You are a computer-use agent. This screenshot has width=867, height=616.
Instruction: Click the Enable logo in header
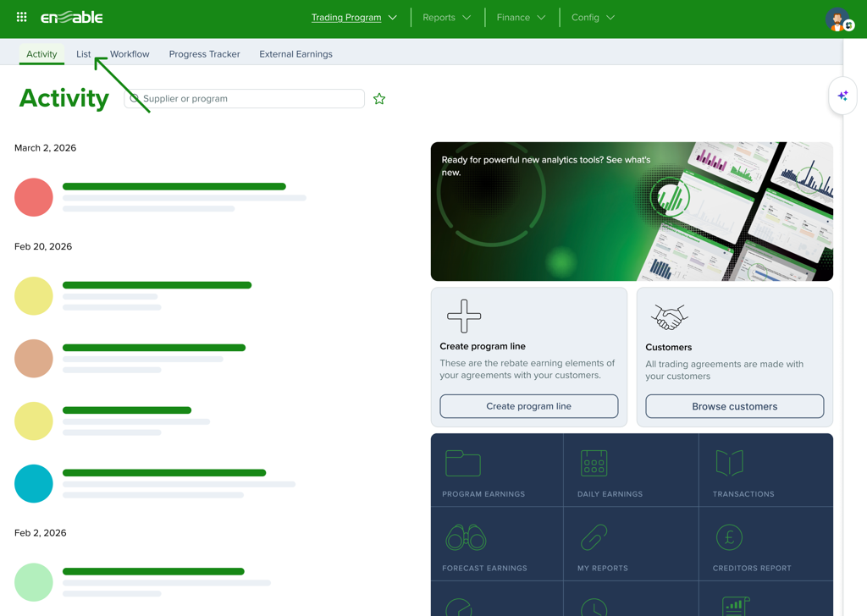(72, 18)
